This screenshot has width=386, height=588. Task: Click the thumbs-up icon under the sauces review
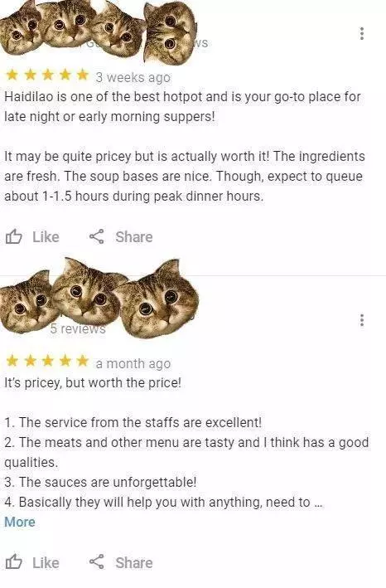click(14, 562)
